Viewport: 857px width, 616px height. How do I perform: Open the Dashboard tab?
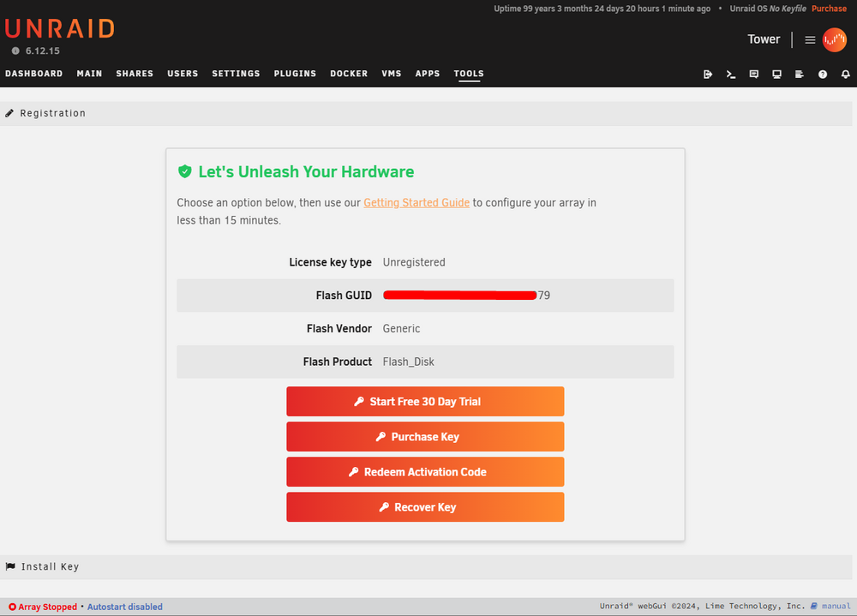tap(34, 74)
